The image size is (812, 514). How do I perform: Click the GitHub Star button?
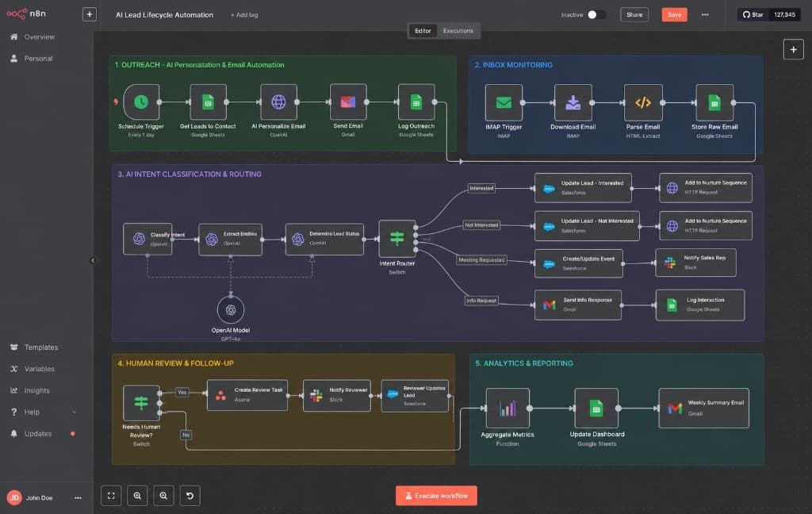point(753,14)
